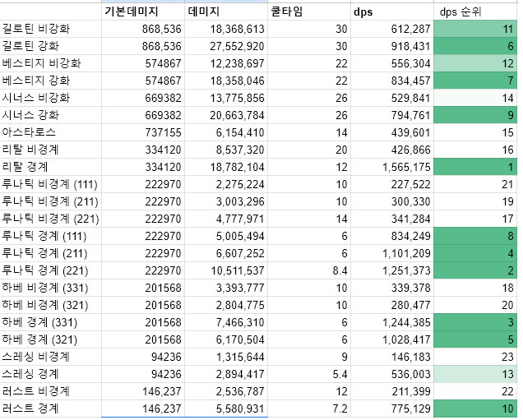
Task: Click the 기본데미지 column header cell
Action: tap(142, 12)
